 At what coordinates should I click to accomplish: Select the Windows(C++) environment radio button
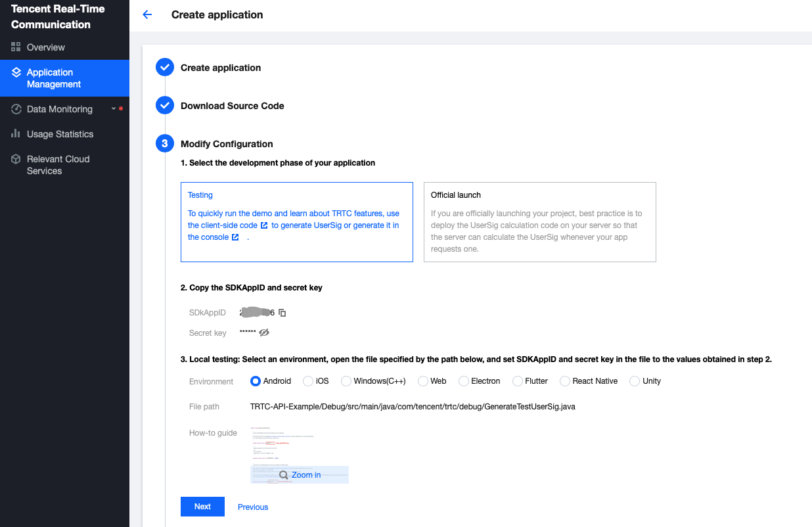tap(346, 381)
